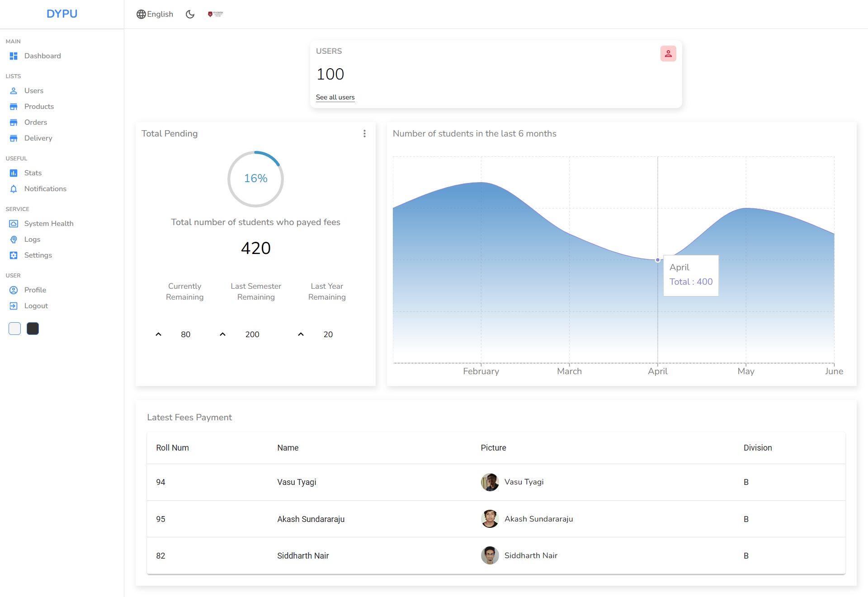Image resolution: width=868 pixels, height=597 pixels.
Task: Click the Stats bar chart icon
Action: tap(14, 173)
